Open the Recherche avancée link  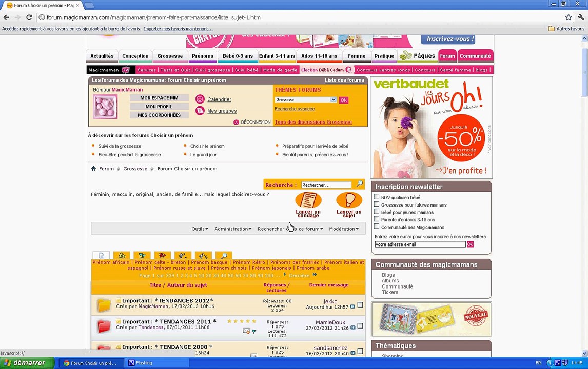tap(295, 109)
